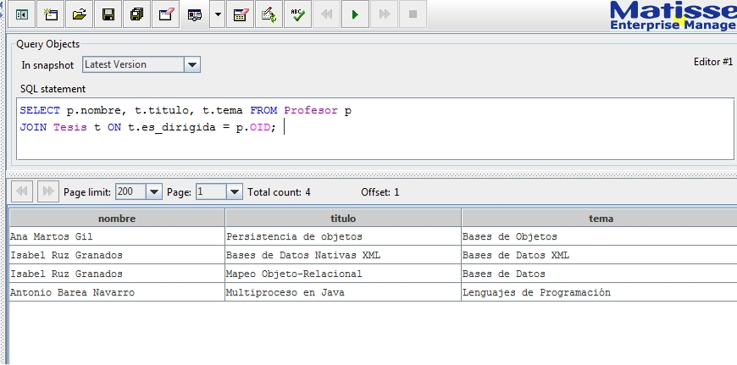This screenshot has height=365, width=737.
Task: Click the statement history icon
Action: [195, 15]
